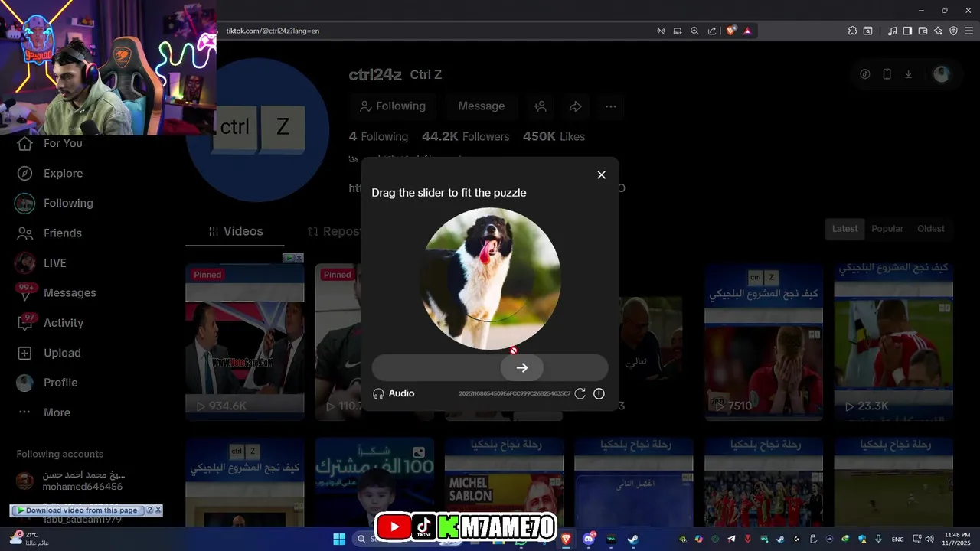The image size is (980, 551).
Task: Click browser share page icon
Action: pos(712,31)
